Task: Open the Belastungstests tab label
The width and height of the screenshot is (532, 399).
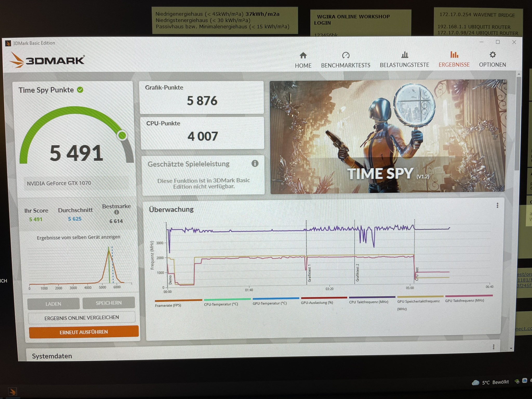Action: coord(404,65)
